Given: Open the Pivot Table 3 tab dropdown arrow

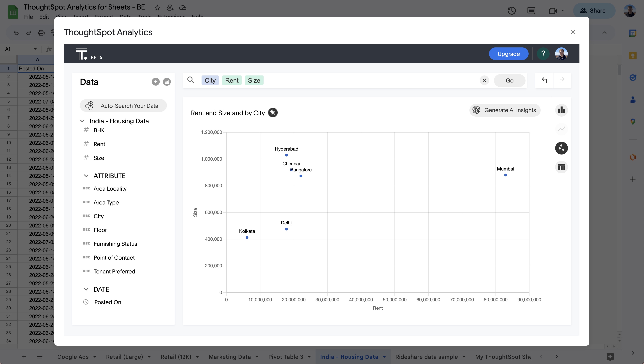Looking at the screenshot, I should [x=309, y=357].
